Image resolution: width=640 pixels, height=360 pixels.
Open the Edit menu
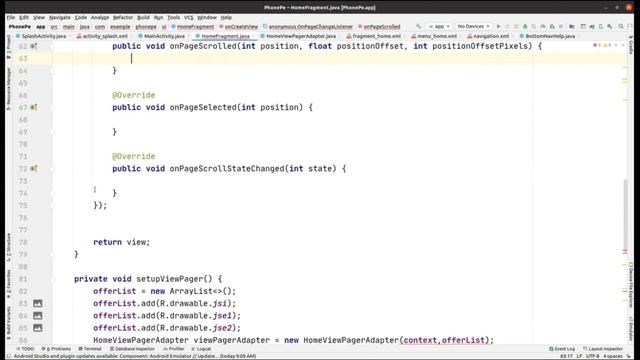[24, 18]
